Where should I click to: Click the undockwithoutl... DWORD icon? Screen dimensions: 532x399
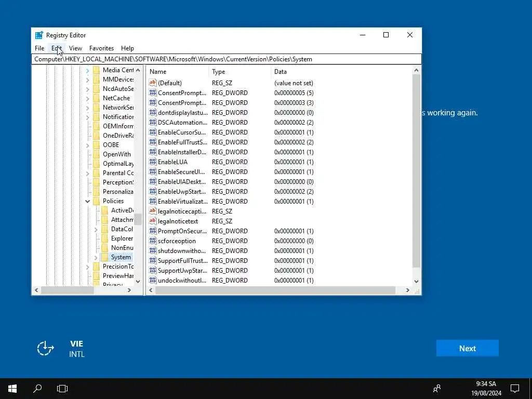(x=153, y=280)
